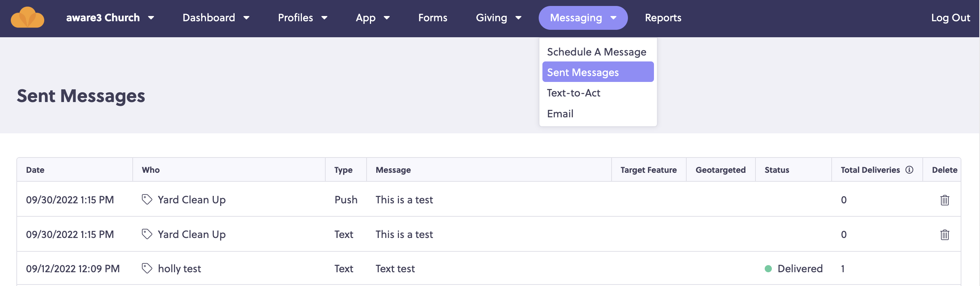This screenshot has width=980, height=286.
Task: Click the Type column header
Action: pyautogui.click(x=343, y=170)
